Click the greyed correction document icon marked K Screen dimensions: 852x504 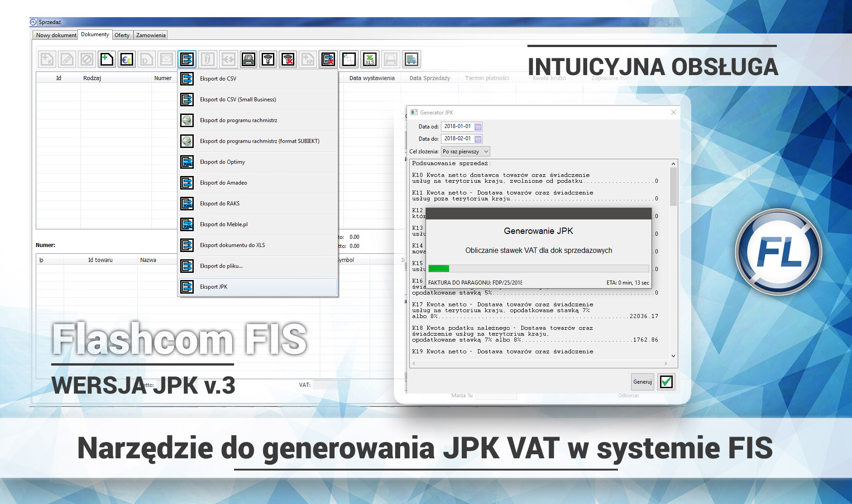coord(47,59)
